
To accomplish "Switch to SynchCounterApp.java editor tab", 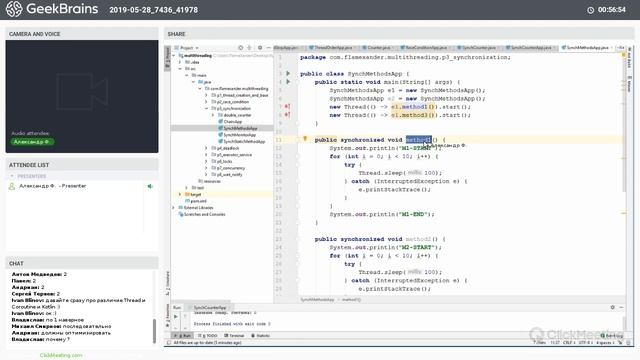I will (x=531, y=48).
